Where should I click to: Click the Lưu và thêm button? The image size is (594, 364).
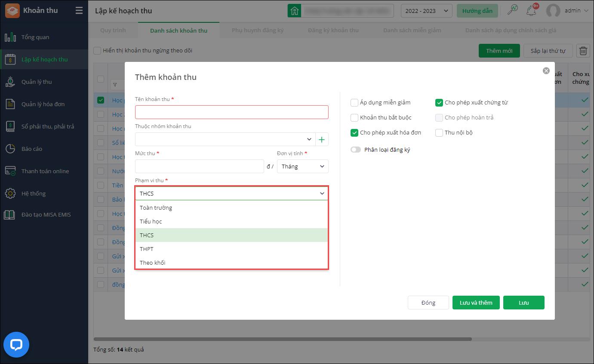point(476,303)
